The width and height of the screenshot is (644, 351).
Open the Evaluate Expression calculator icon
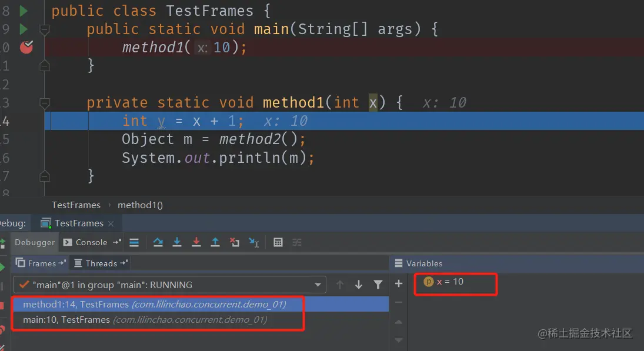pos(278,243)
